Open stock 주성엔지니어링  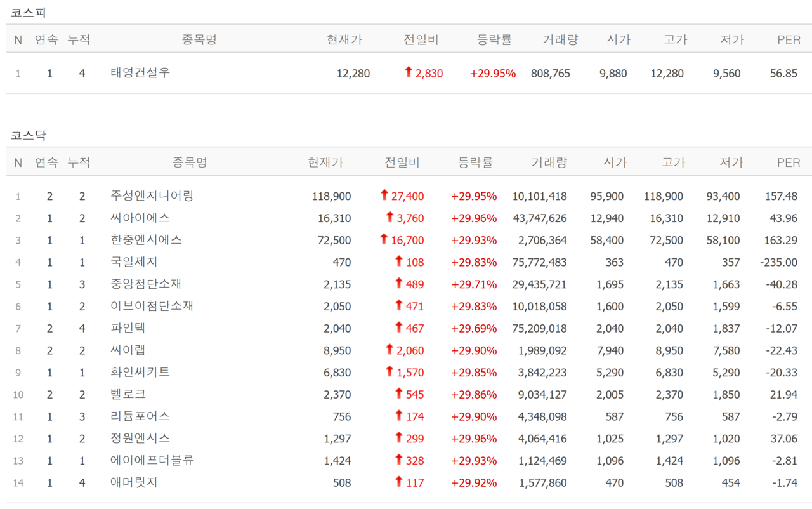(x=152, y=195)
